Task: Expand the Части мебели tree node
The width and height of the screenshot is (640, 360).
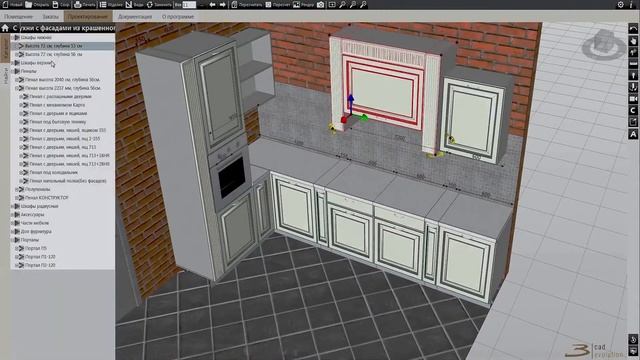Action: coord(12,223)
